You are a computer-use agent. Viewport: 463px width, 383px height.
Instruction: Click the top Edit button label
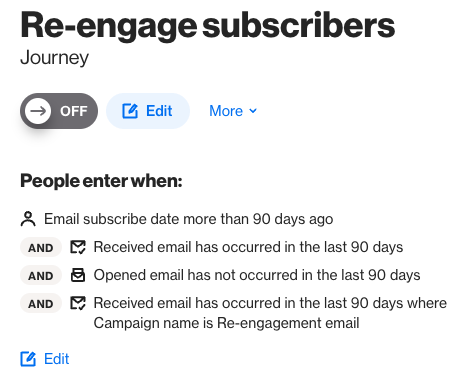(x=159, y=111)
